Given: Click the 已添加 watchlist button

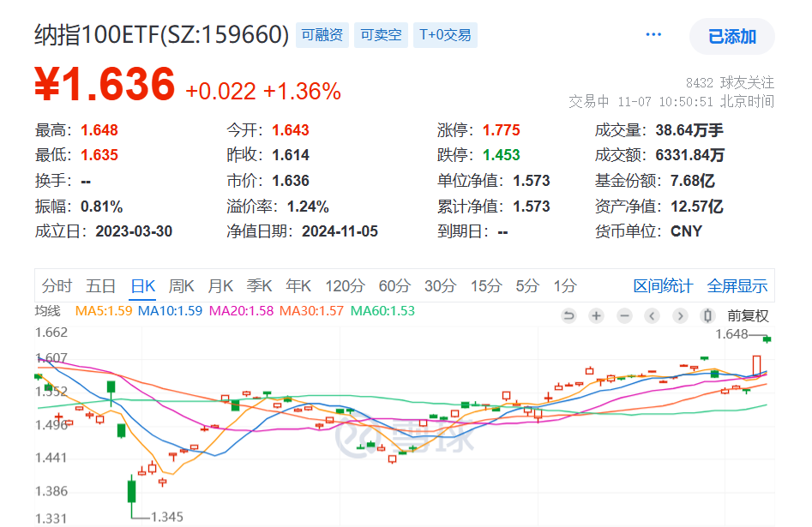Looking at the screenshot, I should click(x=731, y=34).
